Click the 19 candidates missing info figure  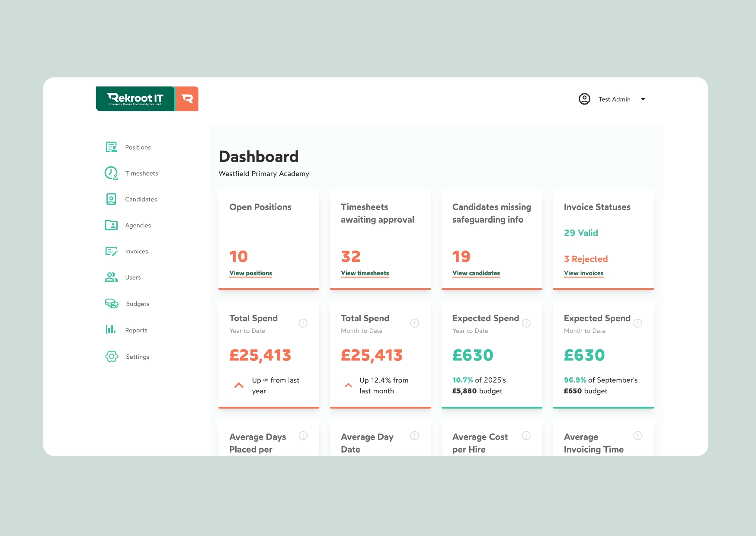click(461, 256)
